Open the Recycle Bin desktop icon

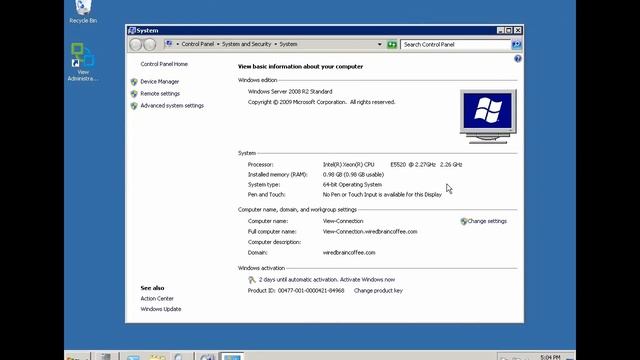pos(83,11)
